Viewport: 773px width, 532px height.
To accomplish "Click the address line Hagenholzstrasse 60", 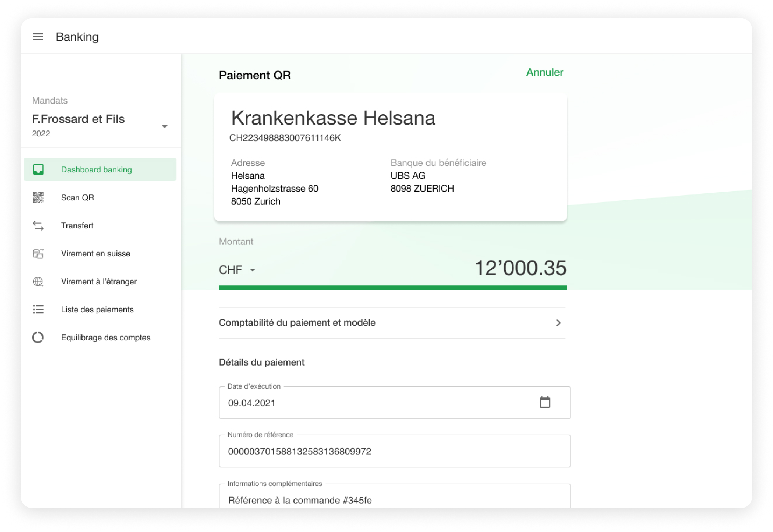I will click(275, 189).
